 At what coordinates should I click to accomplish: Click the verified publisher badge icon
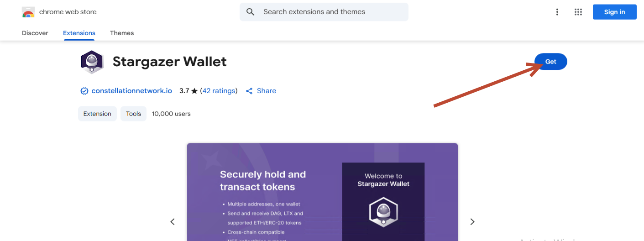pyautogui.click(x=84, y=91)
